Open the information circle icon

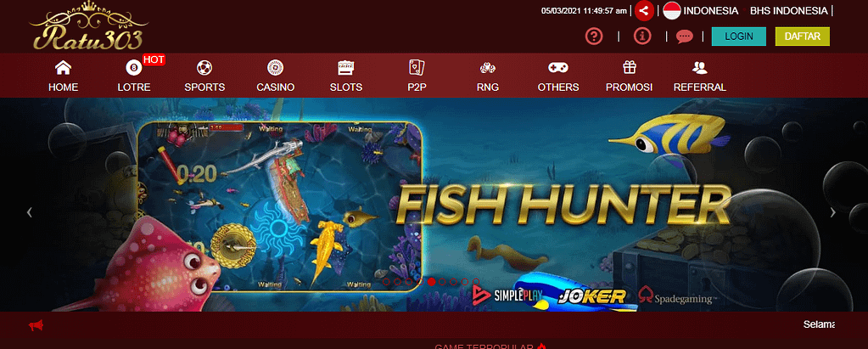642,37
